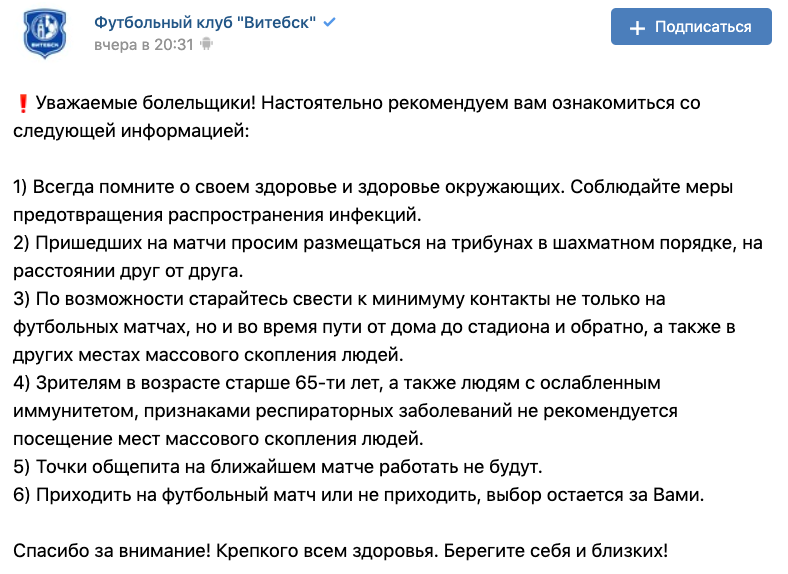The image size is (788, 574).
Task: Click the line расстоянии друг от друга
Action: (128, 271)
